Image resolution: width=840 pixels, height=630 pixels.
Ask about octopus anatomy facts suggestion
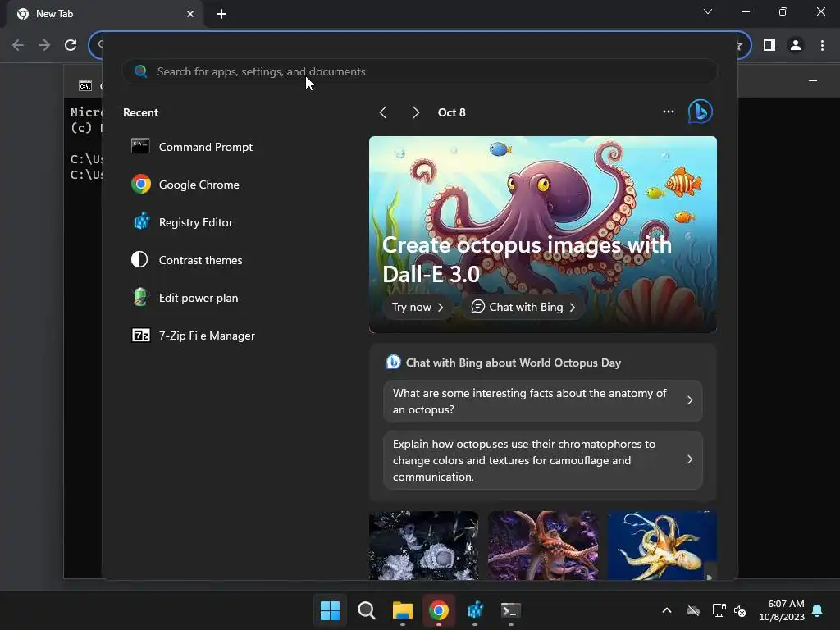pyautogui.click(x=543, y=401)
